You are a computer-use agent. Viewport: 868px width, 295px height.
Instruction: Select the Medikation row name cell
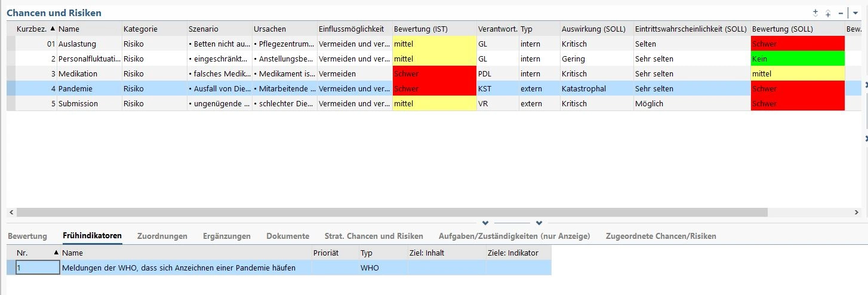pos(88,73)
